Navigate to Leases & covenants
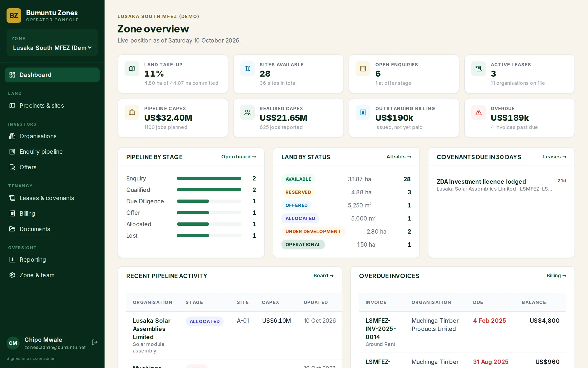This screenshot has width=588, height=368. (x=52, y=198)
